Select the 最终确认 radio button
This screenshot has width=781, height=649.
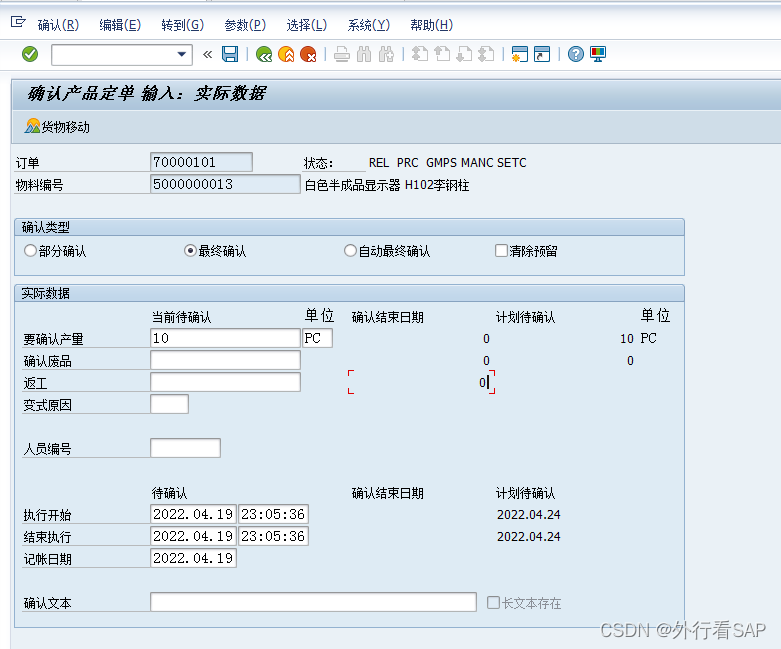(x=190, y=251)
